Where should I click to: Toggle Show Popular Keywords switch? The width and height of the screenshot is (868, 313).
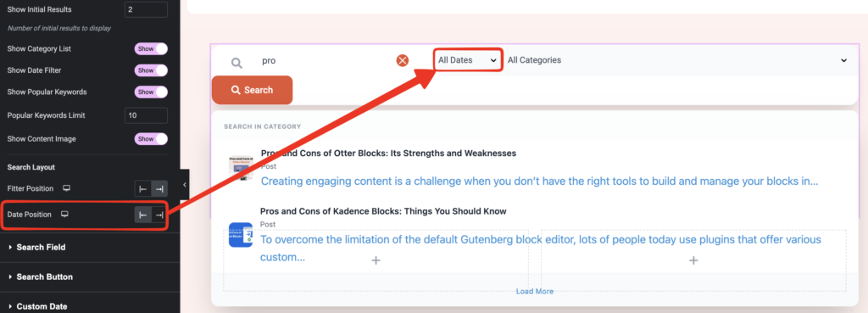click(x=151, y=92)
